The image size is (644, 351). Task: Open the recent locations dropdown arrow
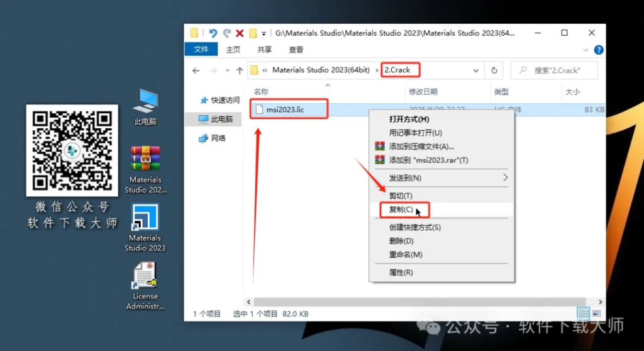227,70
